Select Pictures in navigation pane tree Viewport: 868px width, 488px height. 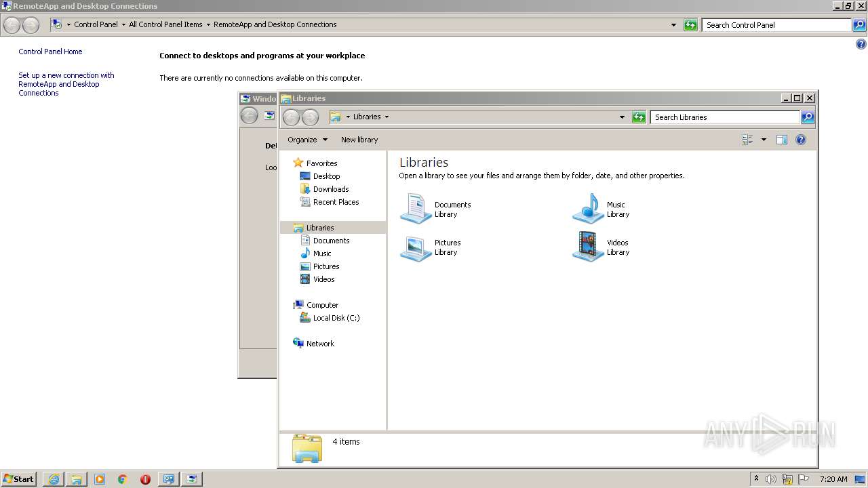326,266
